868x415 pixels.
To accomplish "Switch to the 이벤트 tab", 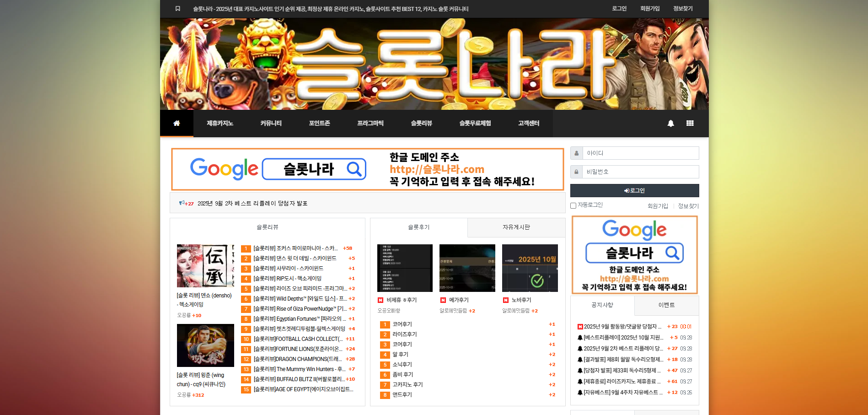I will tap(666, 305).
